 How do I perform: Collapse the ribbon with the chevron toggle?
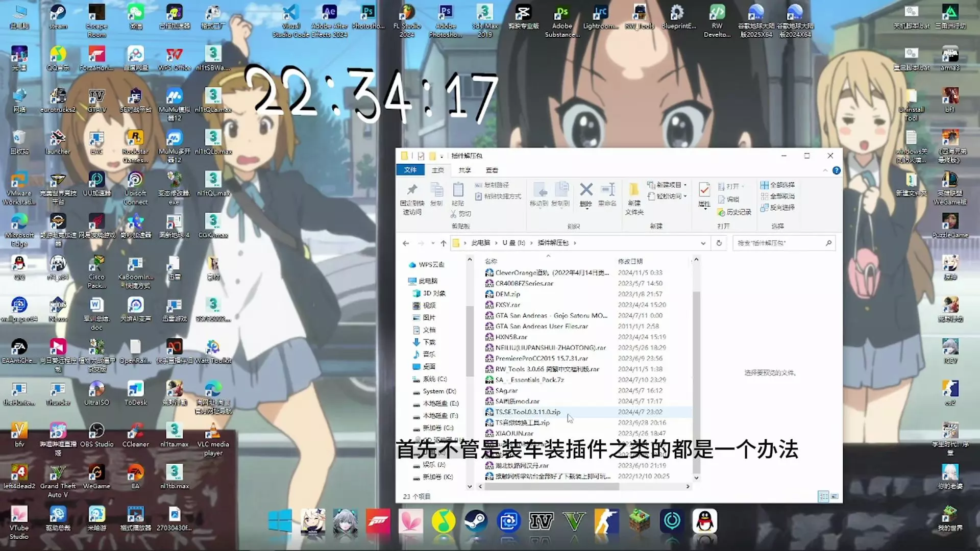point(825,170)
